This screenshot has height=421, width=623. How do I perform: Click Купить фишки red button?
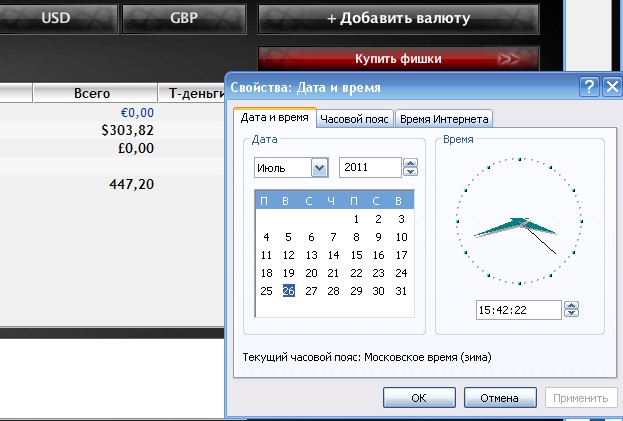(x=399, y=59)
